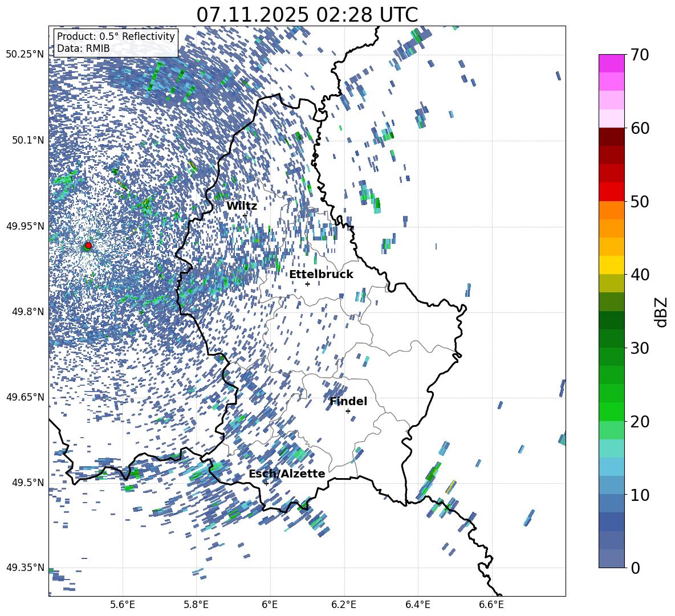Click the 70 colorbar tick label

click(640, 55)
